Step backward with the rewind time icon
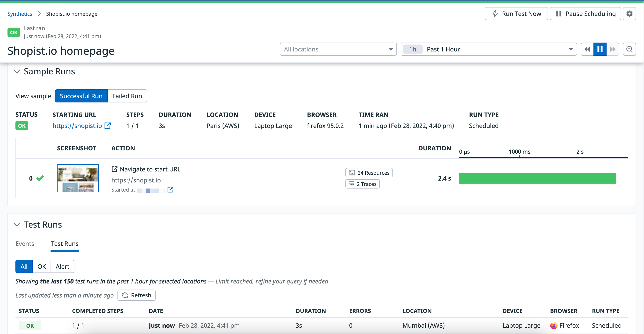The image size is (644, 334). [x=587, y=49]
